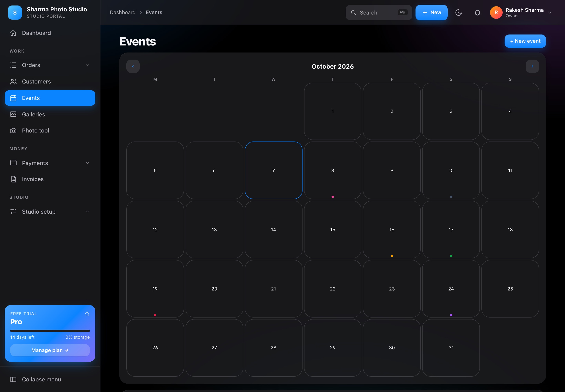Open the notifications bell
This screenshot has width=565, height=392.
coord(477,13)
